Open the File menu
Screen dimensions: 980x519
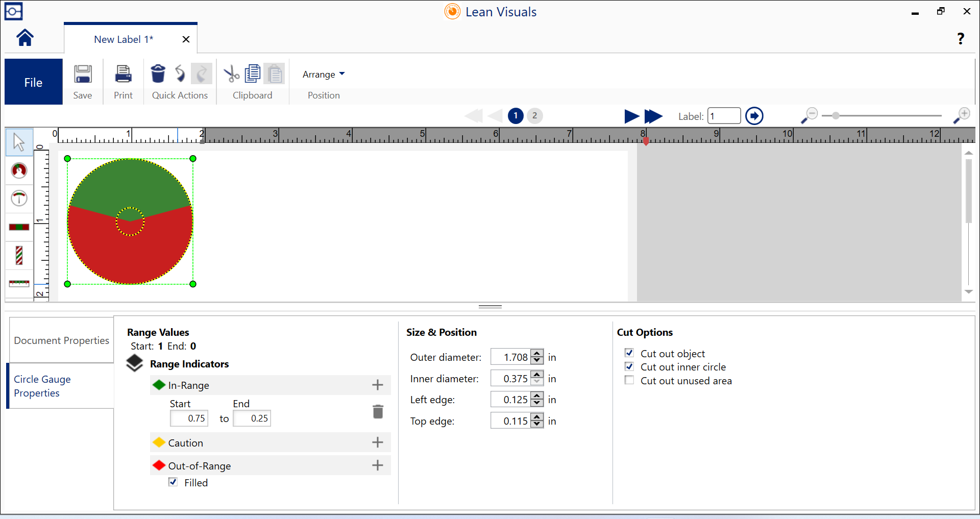click(x=34, y=82)
